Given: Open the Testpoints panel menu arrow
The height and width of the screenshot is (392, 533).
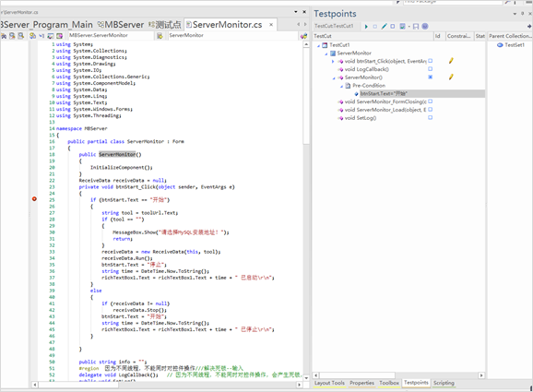Looking at the screenshot, I should pyautogui.click(x=515, y=14).
